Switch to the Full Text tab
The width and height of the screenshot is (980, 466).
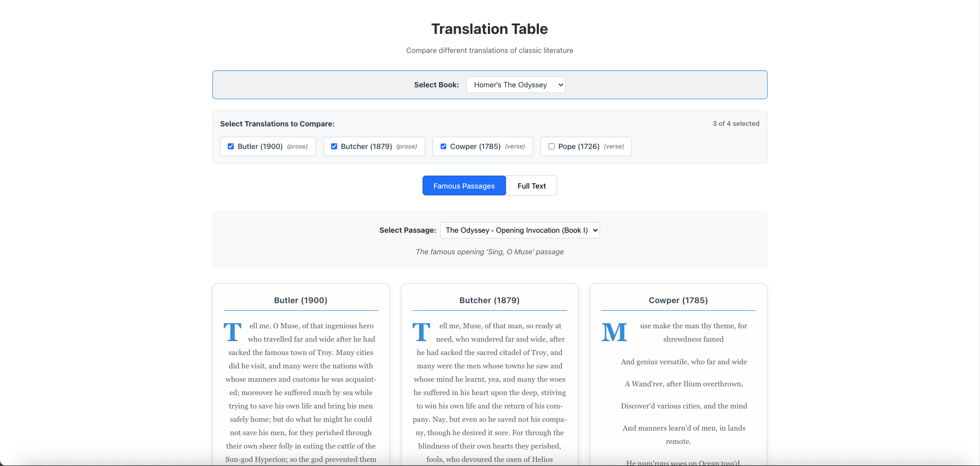click(x=531, y=185)
